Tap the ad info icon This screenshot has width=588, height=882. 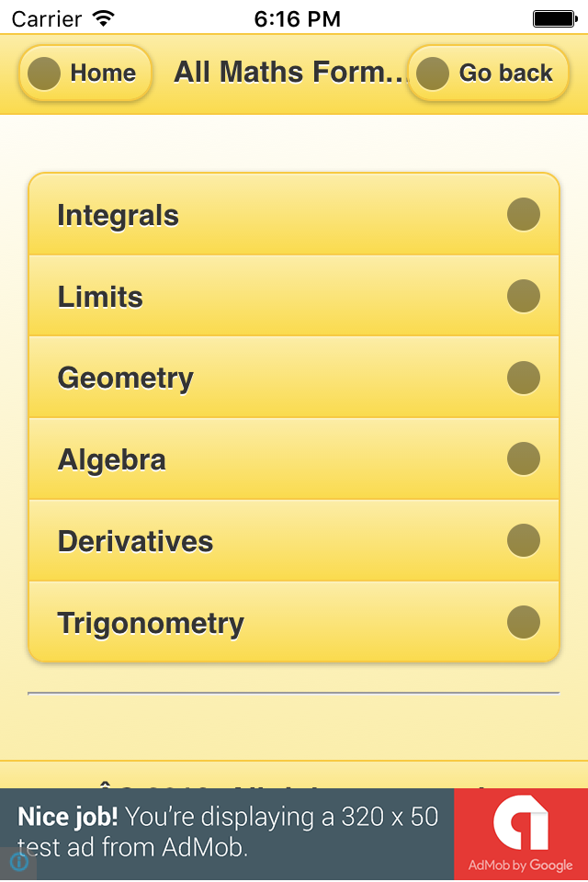pos(18,862)
